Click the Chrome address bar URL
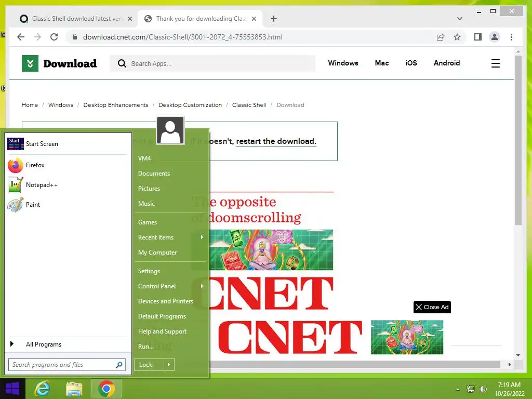The width and height of the screenshot is (532, 399). point(182,37)
